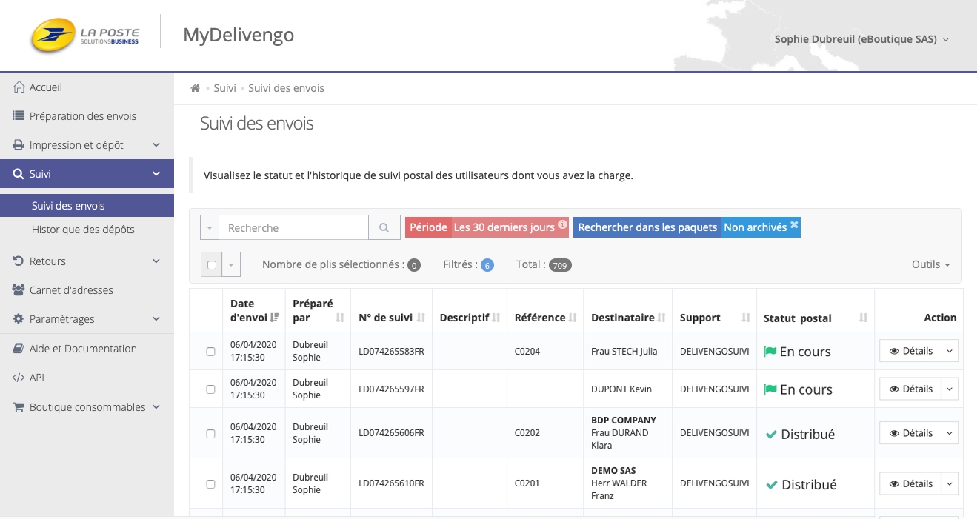
Task: Sort by Préparé par column icon
Action: [341, 318]
